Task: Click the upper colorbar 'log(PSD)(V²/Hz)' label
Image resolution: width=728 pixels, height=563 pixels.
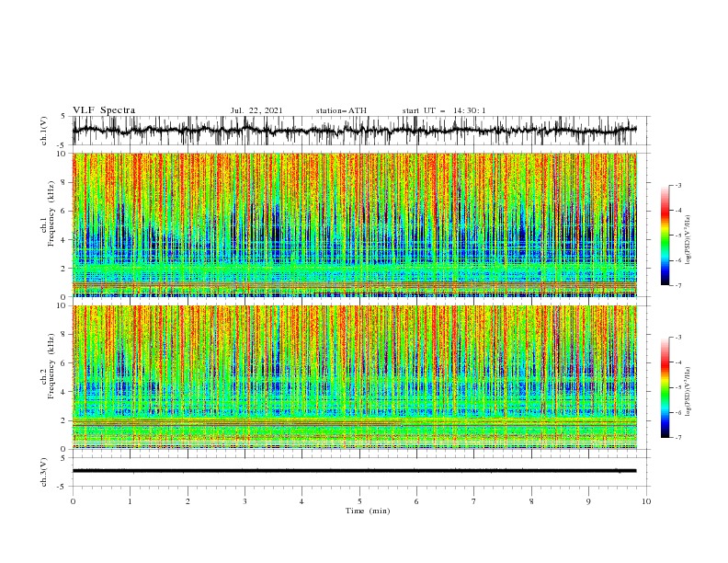Action: [x=688, y=240]
